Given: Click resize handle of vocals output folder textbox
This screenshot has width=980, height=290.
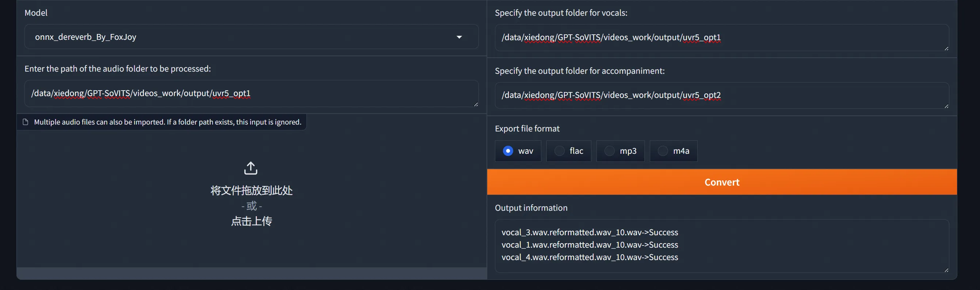Looking at the screenshot, I should click(x=946, y=48).
